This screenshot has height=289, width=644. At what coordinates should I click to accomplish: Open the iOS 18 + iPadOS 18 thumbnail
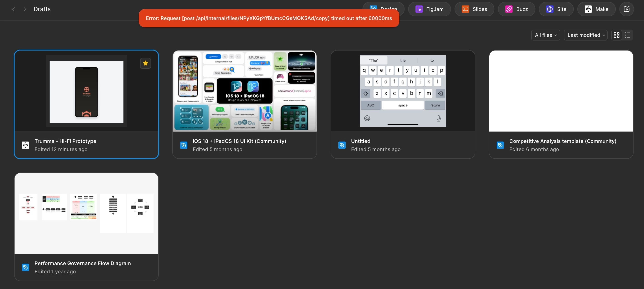click(x=244, y=91)
